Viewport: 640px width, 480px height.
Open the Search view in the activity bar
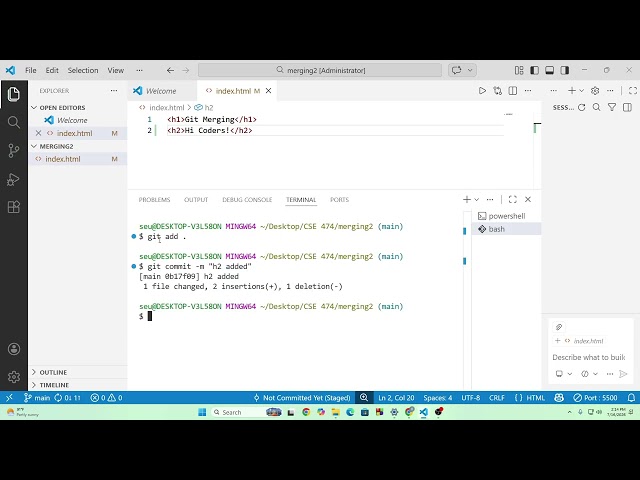pos(13,122)
